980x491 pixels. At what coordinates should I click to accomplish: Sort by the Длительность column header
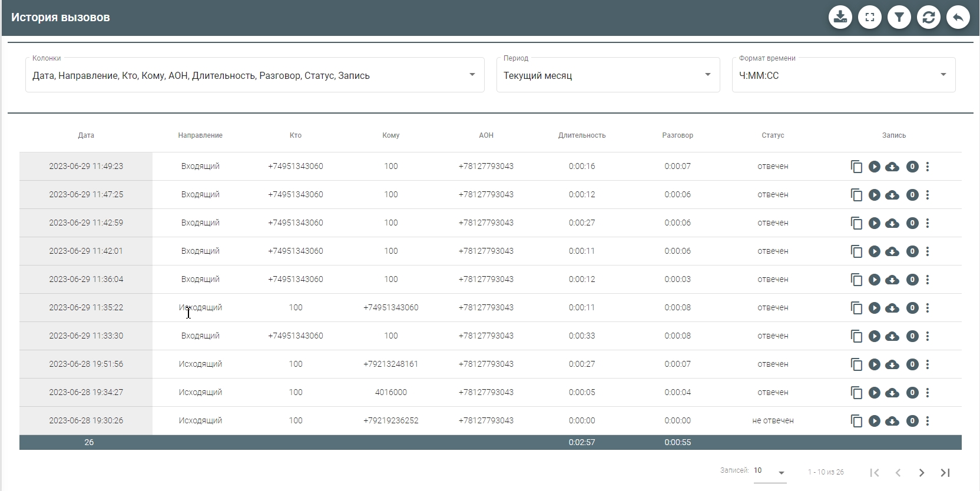pos(582,135)
